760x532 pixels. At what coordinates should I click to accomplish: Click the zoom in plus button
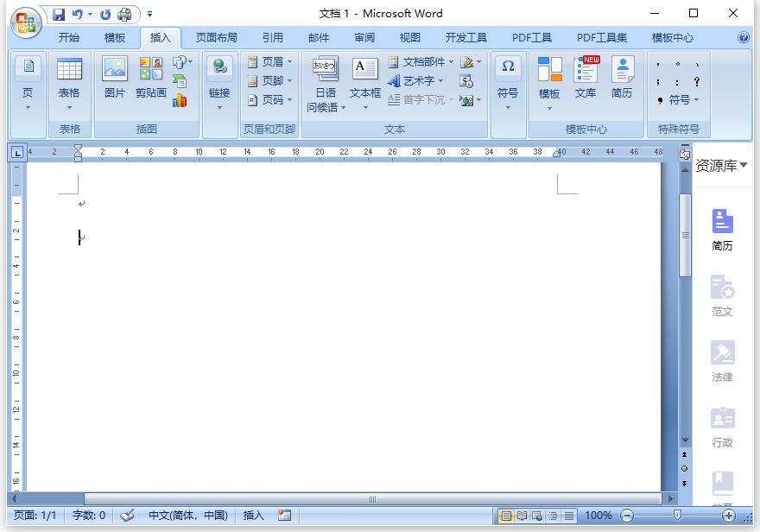click(x=729, y=516)
